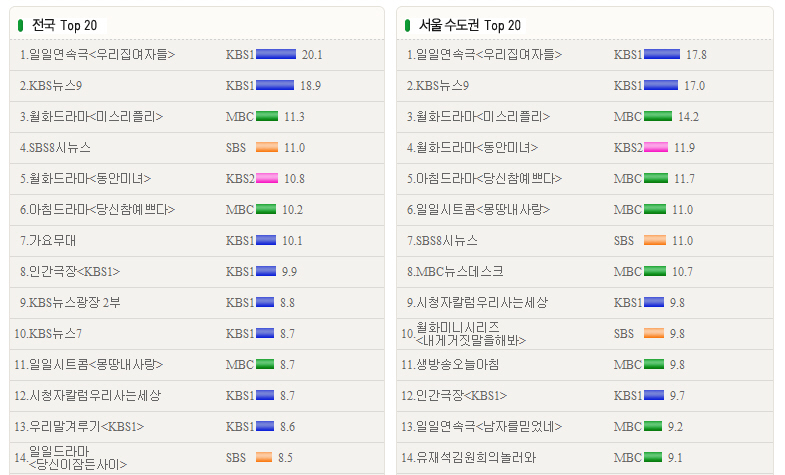Screen dimensions: 785x475
Task: Click the 10.2 rating value
Action: 292,210
